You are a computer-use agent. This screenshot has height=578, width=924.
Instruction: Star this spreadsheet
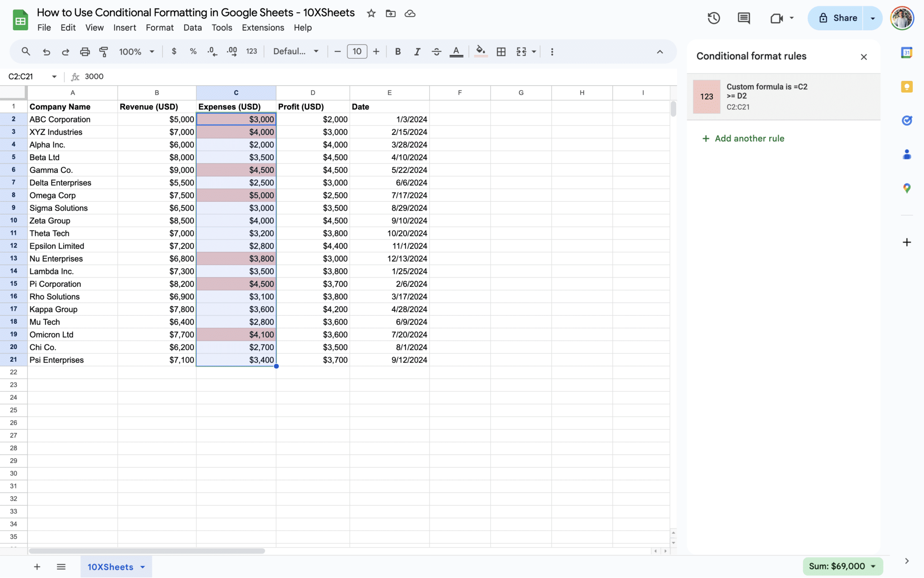(371, 13)
